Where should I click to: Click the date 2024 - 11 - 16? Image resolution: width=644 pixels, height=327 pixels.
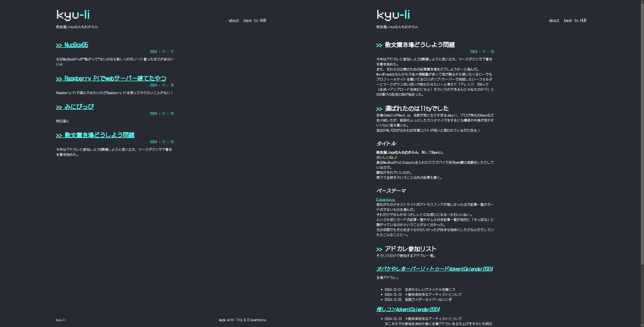coord(162,85)
